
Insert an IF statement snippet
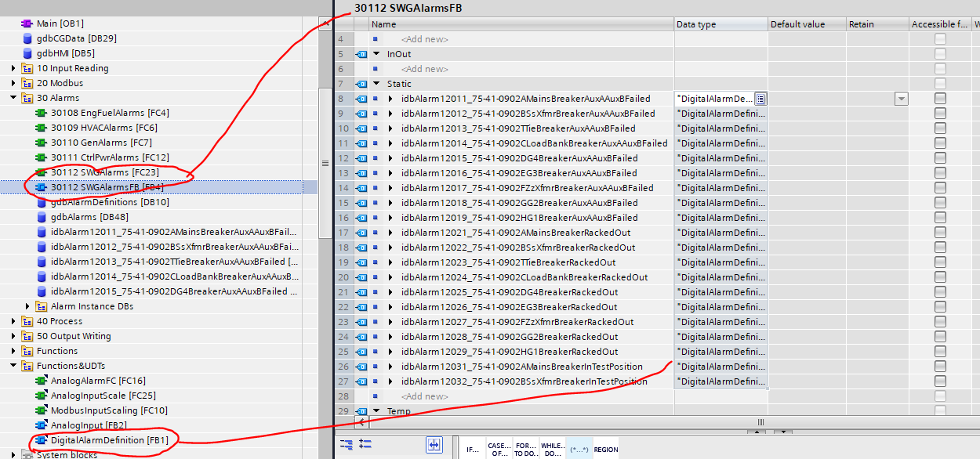coord(472,448)
